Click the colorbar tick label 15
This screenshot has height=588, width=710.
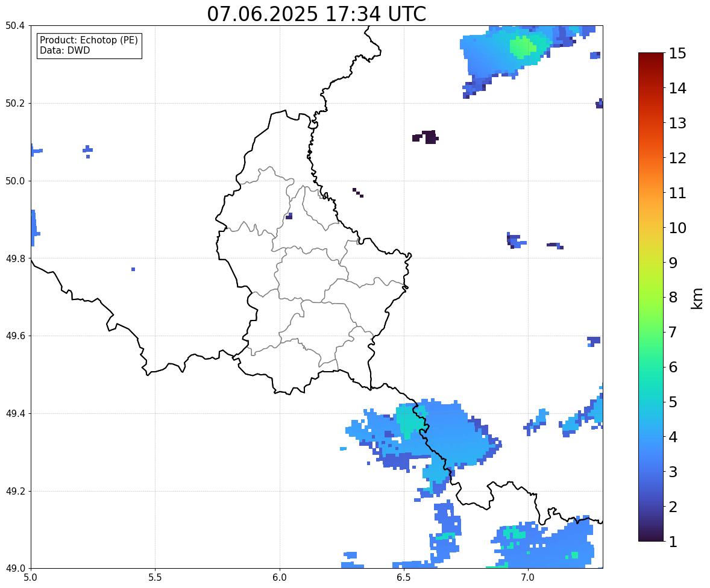click(x=677, y=54)
